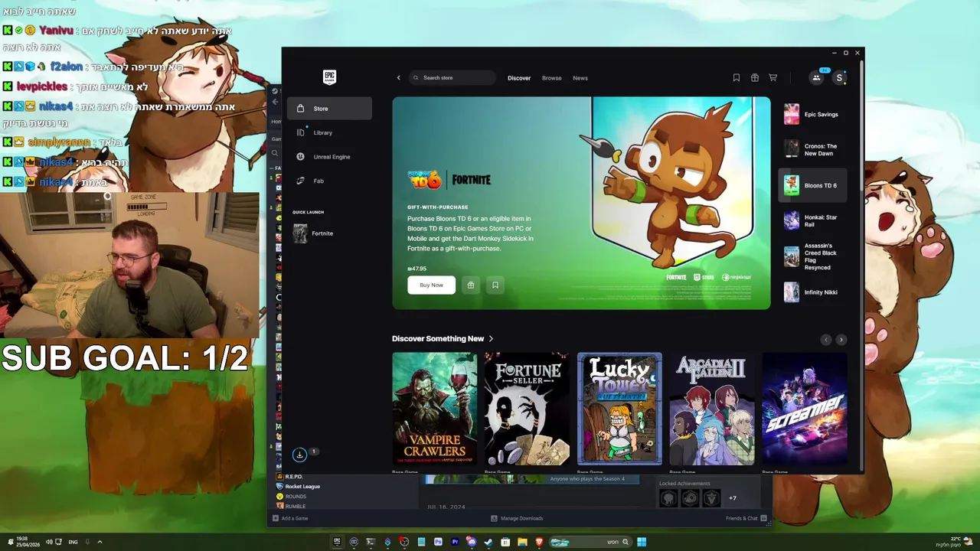The image size is (980, 551).
Task: Click the +7 locked achievements in Steam
Action: pyautogui.click(x=733, y=498)
